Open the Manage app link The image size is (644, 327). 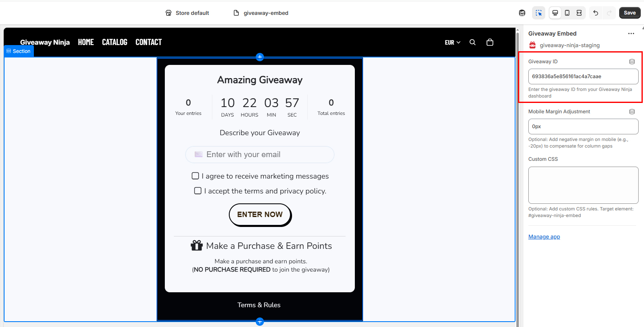[544, 236]
